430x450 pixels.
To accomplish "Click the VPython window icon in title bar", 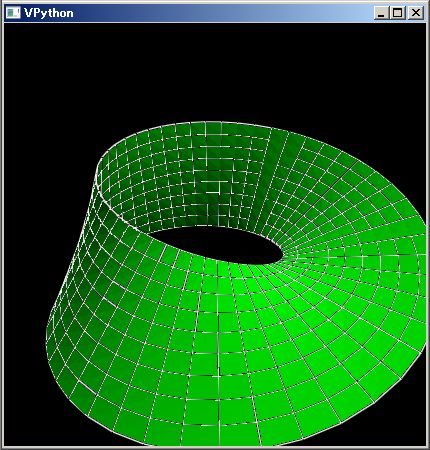I will click(x=13, y=13).
